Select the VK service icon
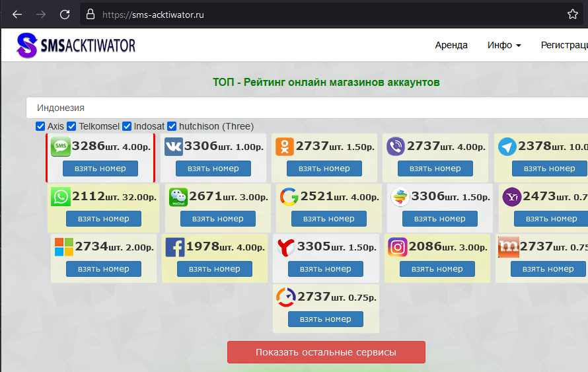The width and height of the screenshot is (588, 372). (x=174, y=147)
